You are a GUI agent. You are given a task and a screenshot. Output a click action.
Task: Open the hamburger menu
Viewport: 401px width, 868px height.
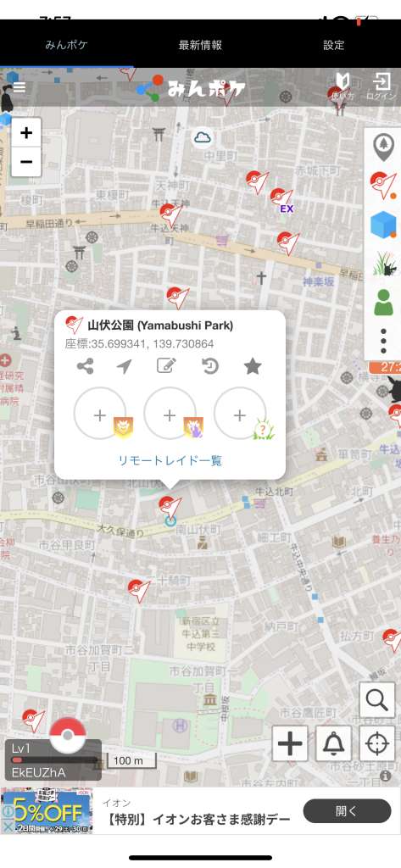click(19, 87)
